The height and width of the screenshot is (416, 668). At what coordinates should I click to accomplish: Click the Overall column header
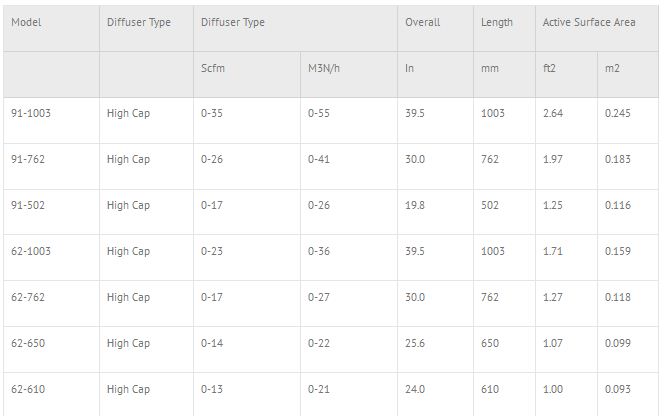(x=422, y=22)
